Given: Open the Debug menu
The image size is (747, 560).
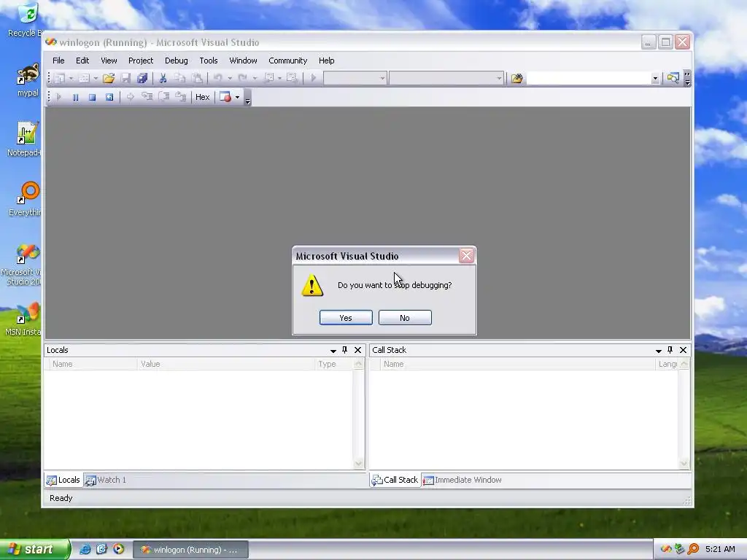Looking at the screenshot, I should click(177, 61).
